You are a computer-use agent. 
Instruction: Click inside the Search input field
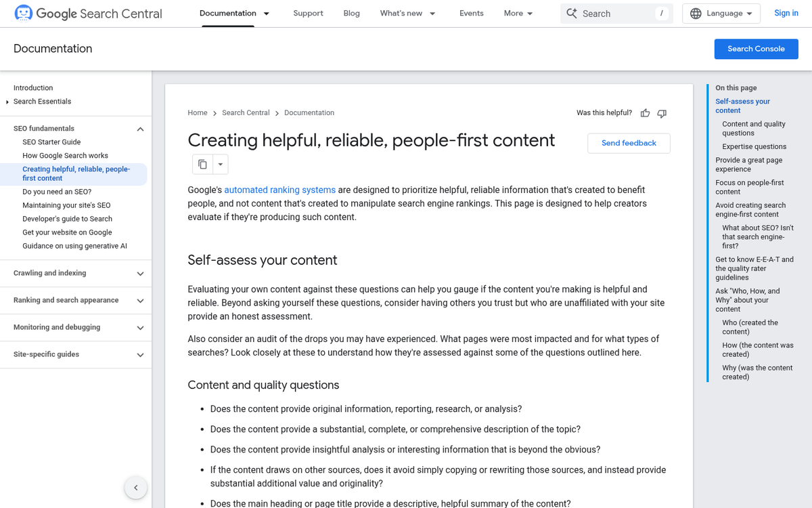(x=609, y=13)
